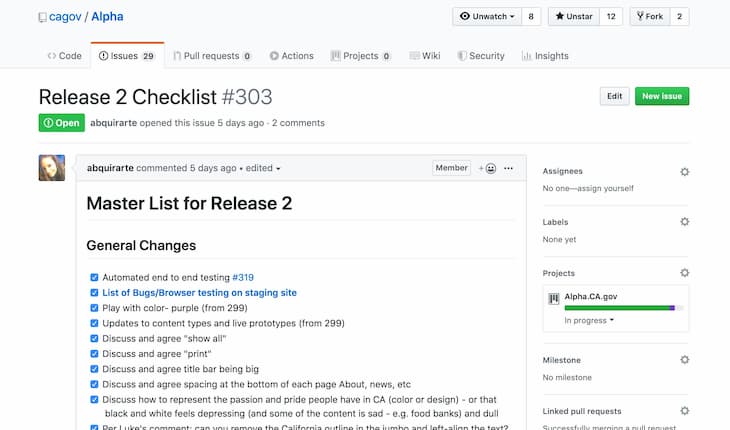Uncheck "Automated end to end testing" checkbox
The width and height of the screenshot is (730, 430).
tap(94, 277)
